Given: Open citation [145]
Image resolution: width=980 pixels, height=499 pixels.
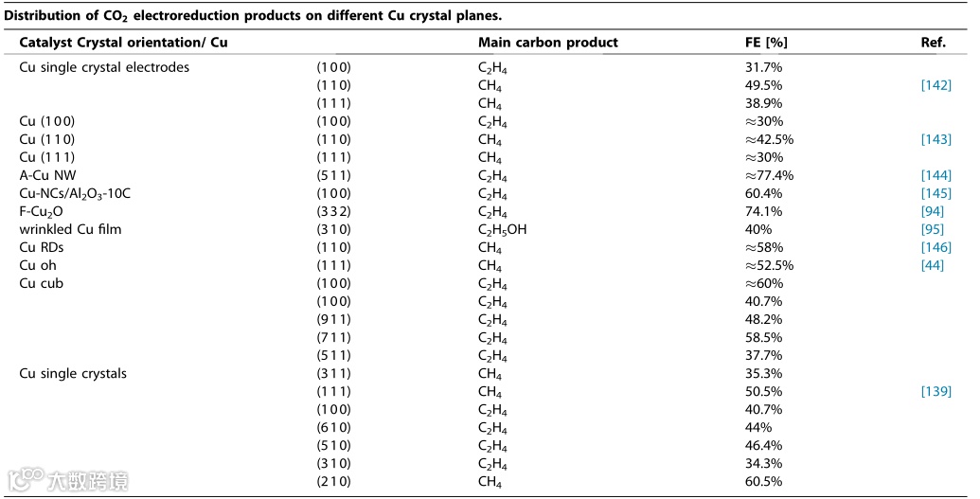Looking at the screenshot, I should pyautogui.click(x=935, y=193).
